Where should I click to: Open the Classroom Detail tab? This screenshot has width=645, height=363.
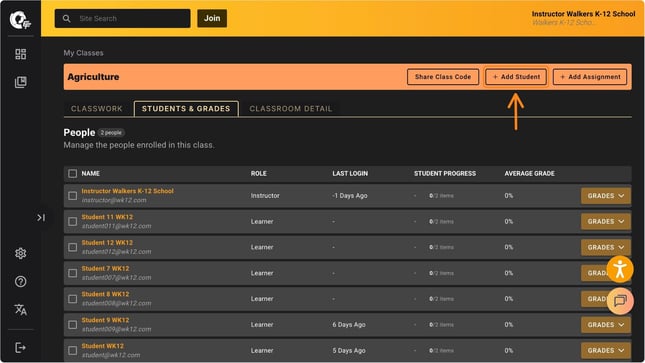pyautogui.click(x=290, y=109)
